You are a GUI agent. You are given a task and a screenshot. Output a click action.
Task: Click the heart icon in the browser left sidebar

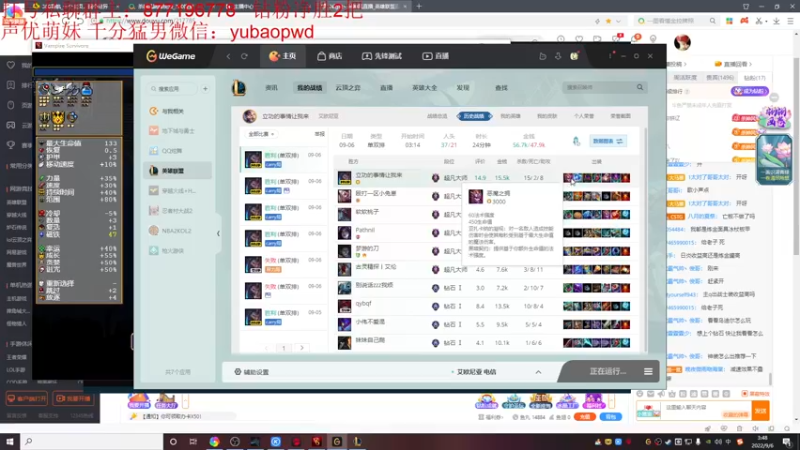coord(11,65)
